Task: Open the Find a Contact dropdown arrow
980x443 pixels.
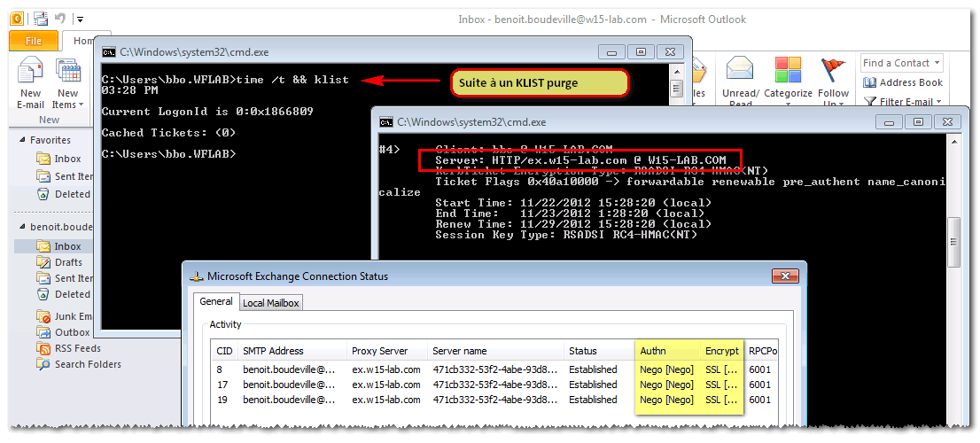Action: (937, 63)
